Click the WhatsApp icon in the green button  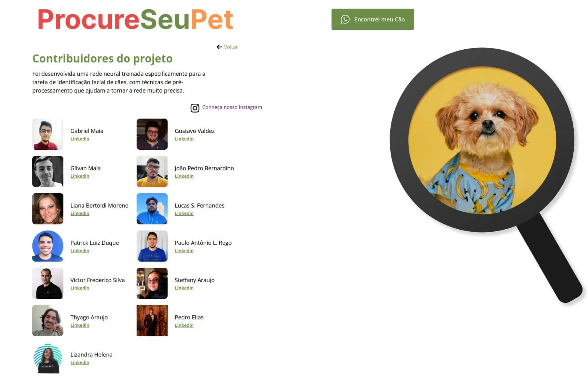pos(345,19)
